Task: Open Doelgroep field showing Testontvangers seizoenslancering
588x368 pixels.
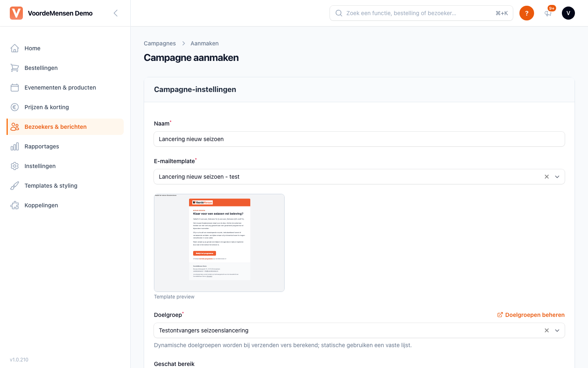Action: (359, 330)
